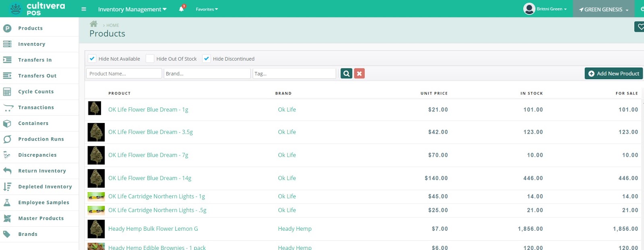Click the Employee Samples flask icon
Screen dimensions: 644x250
point(7,203)
